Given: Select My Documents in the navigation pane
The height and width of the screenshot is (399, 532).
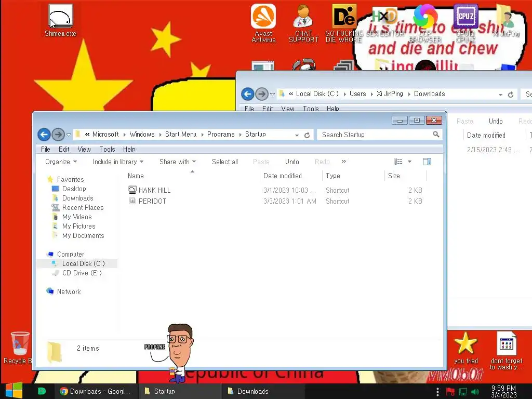Looking at the screenshot, I should pyautogui.click(x=78, y=235).
